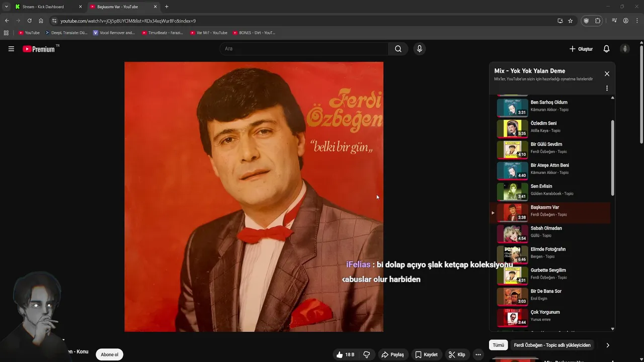Viewport: 644px width, 362px height.
Task: Open the TimurBeatz bookmark
Action: [162, 33]
